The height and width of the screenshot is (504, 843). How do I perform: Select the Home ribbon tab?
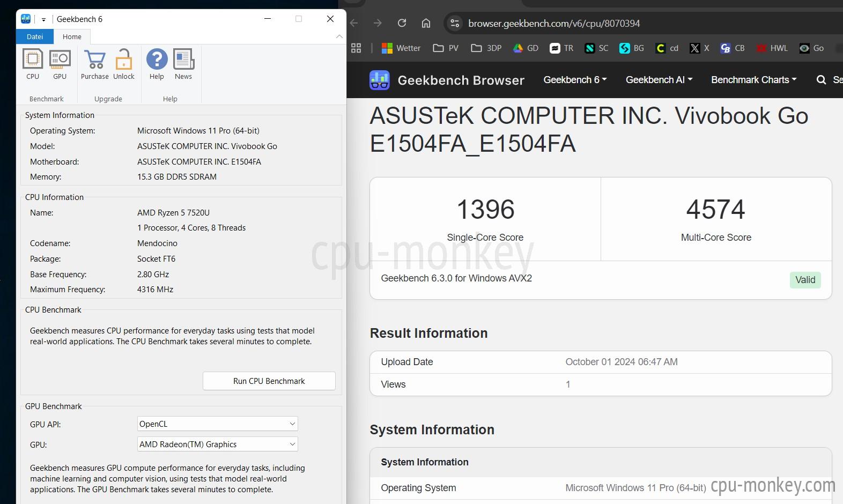pos(72,36)
